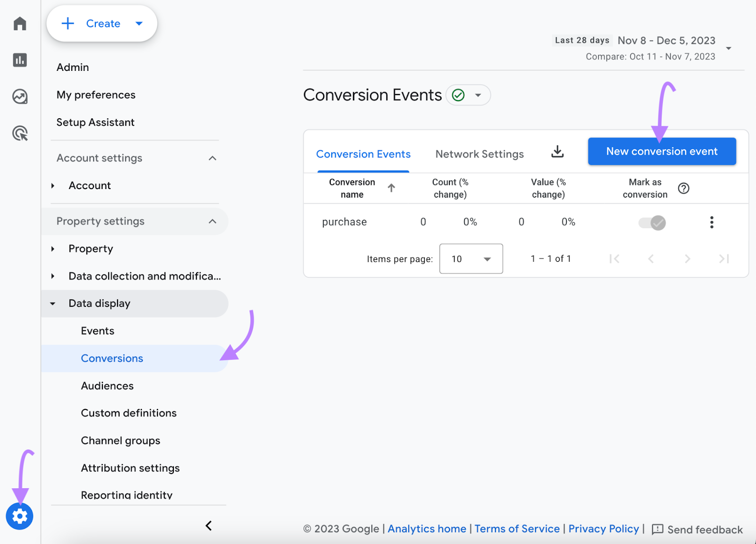Image resolution: width=756 pixels, height=544 pixels.
Task: Go to the next page of conversion events
Action: point(687,259)
